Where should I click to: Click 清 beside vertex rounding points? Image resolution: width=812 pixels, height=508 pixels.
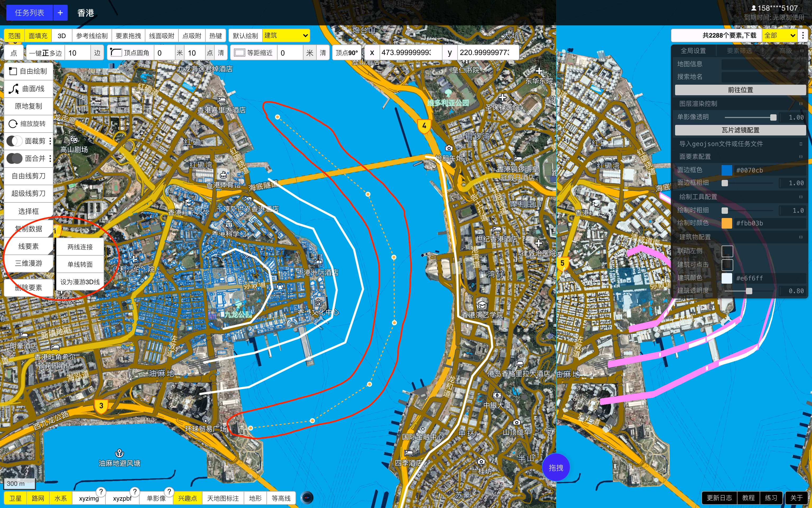(221, 53)
